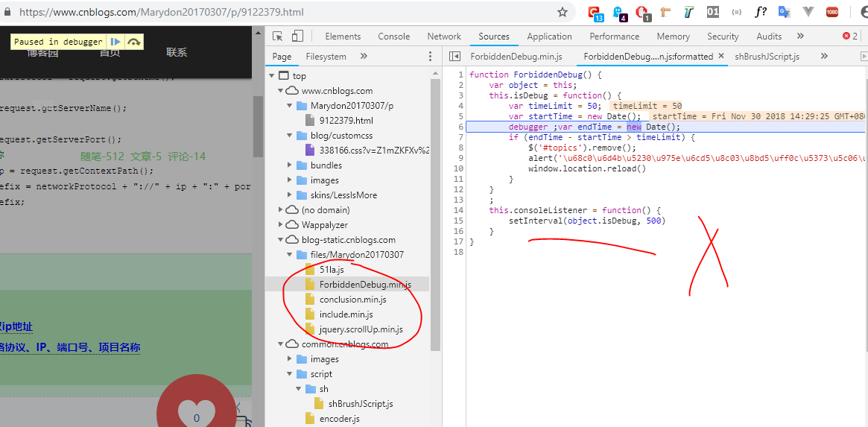868x427 pixels.
Task: Open the Performance tab
Action: click(615, 37)
